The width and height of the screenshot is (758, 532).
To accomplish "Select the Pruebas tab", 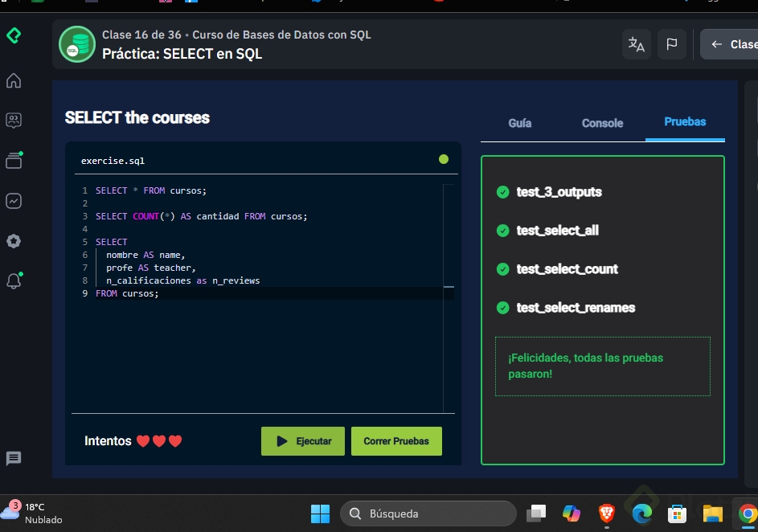I will pos(685,122).
